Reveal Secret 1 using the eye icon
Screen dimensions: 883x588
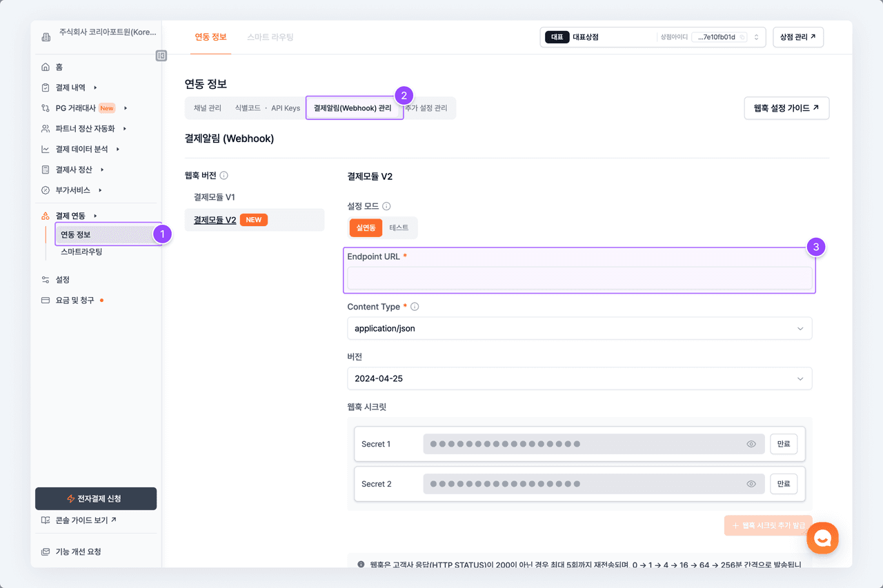(751, 444)
